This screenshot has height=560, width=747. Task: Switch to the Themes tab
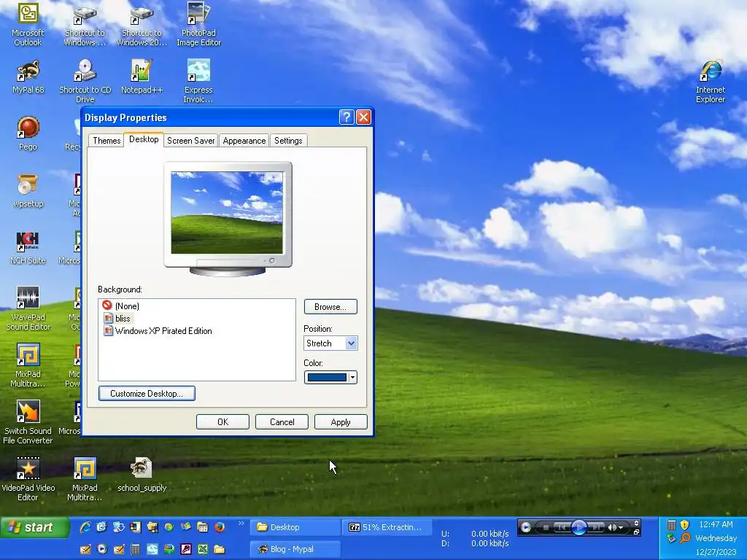[x=107, y=141]
